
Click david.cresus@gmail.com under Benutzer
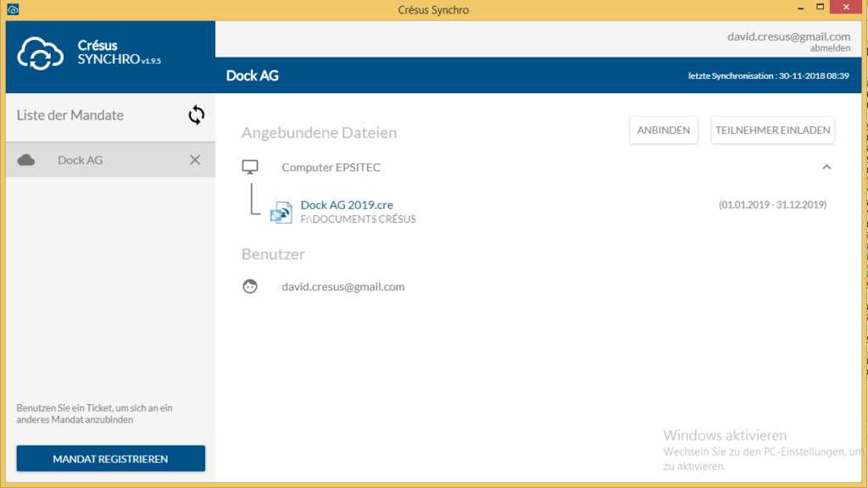343,286
